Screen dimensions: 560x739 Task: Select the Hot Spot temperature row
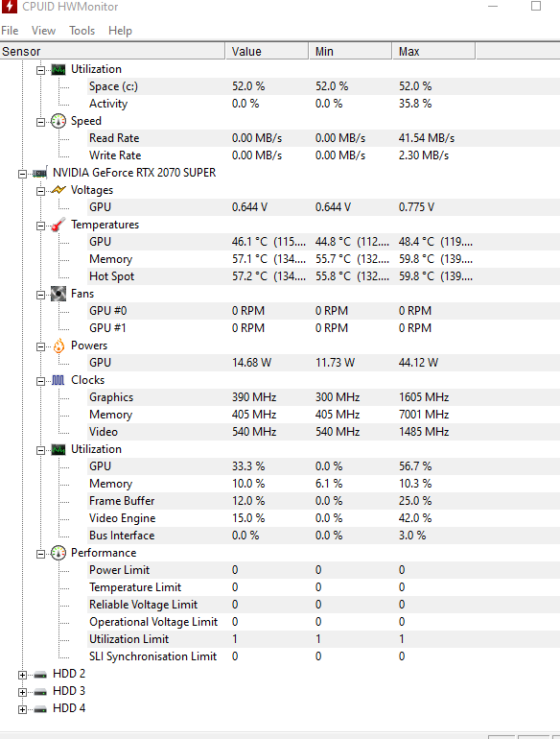[280, 276]
